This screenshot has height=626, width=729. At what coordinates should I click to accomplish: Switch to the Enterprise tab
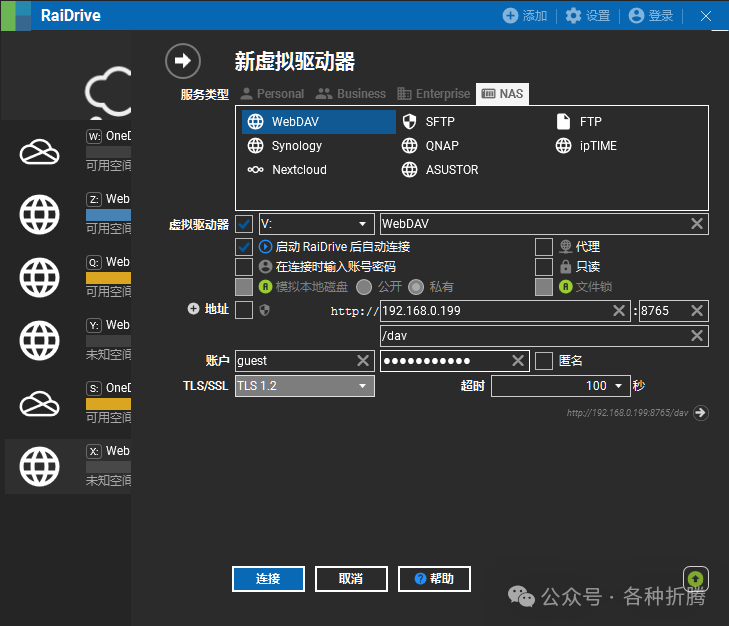point(434,94)
